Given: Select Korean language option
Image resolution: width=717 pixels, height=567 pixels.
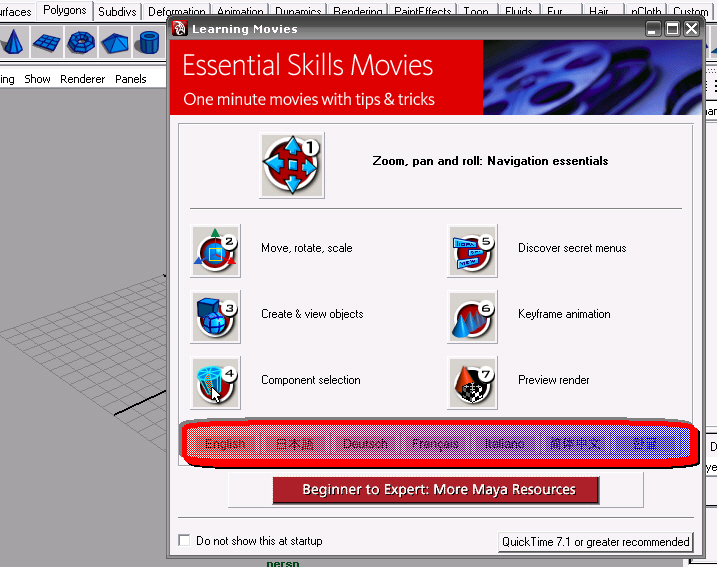Looking at the screenshot, I should click(x=645, y=444).
